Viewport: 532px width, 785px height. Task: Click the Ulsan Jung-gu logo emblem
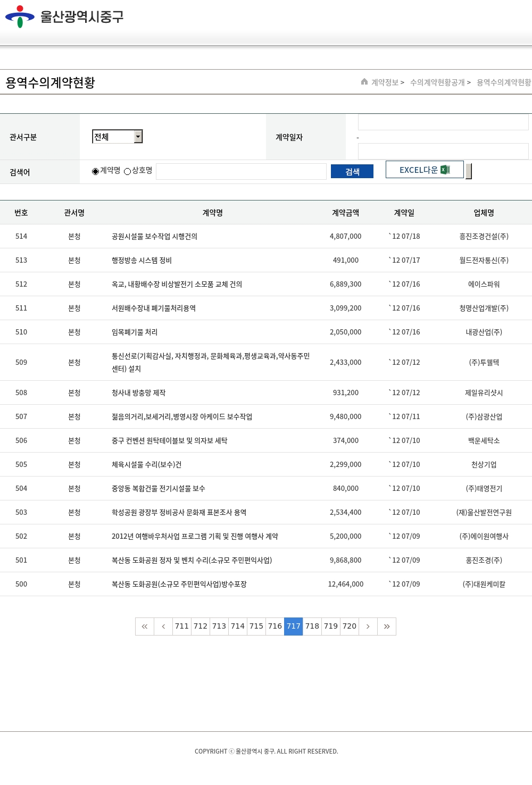click(x=20, y=16)
